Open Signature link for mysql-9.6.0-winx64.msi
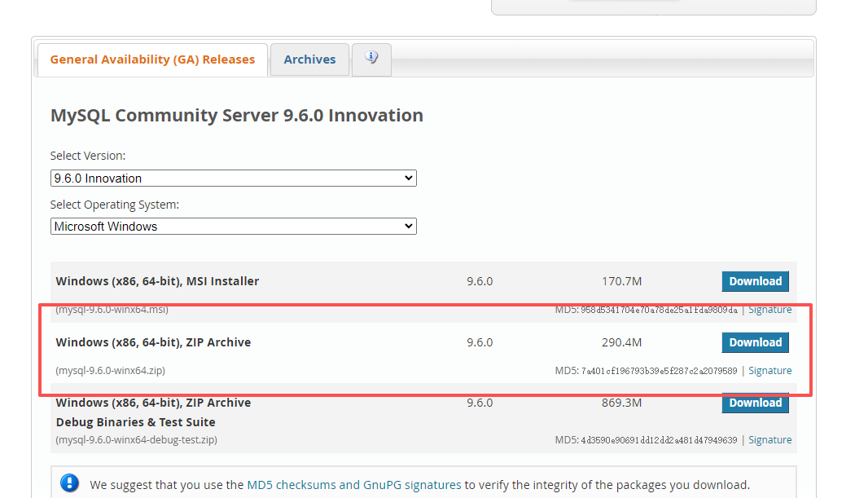Viewport: 868px width, 498px height. click(770, 310)
